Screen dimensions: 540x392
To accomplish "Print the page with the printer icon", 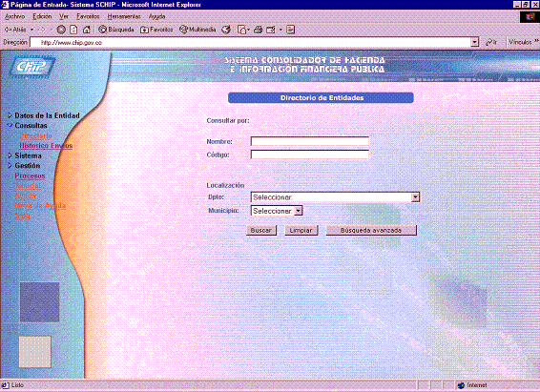I will click(258, 30).
